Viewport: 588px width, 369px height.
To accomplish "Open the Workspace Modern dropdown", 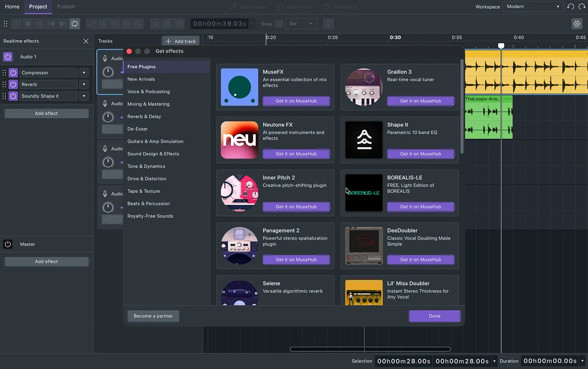I will [x=533, y=7].
